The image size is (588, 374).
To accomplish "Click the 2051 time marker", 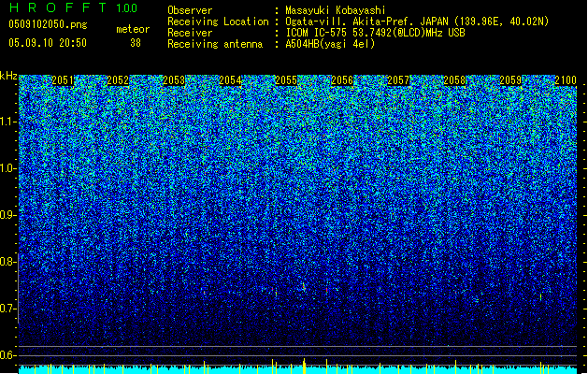I will click(x=63, y=80).
